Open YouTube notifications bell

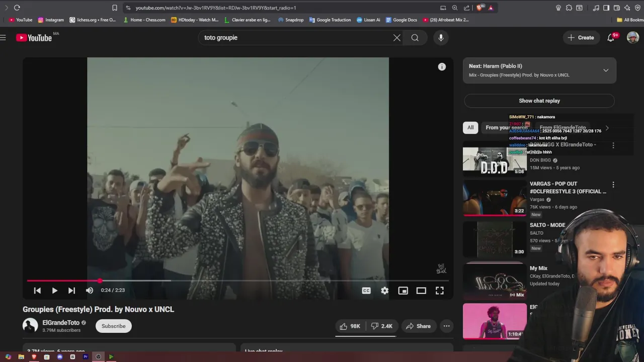611,38
